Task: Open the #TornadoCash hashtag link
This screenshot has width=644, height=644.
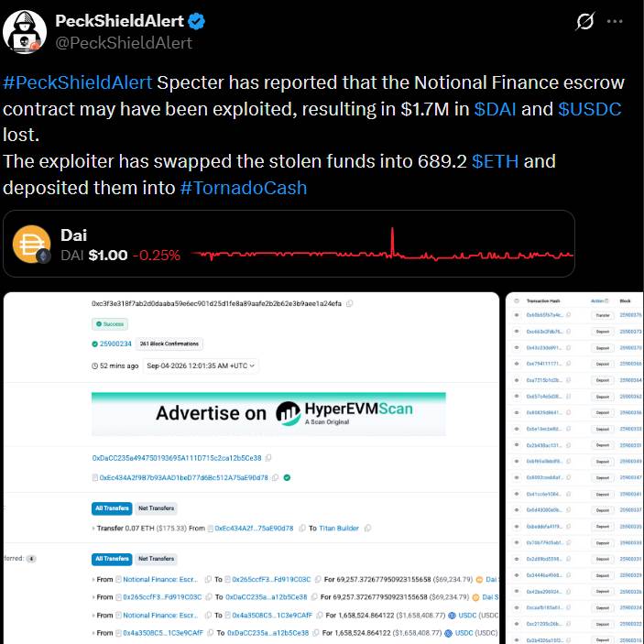Action: coord(243,188)
